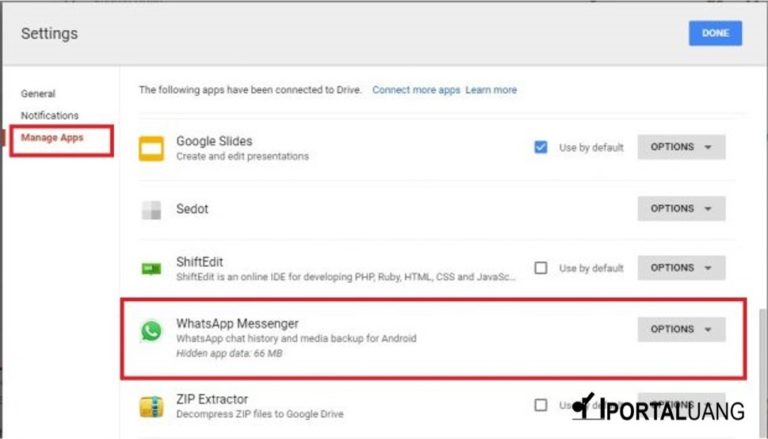Click the ShiftEdit green icon
The image size is (768, 439).
point(151,268)
